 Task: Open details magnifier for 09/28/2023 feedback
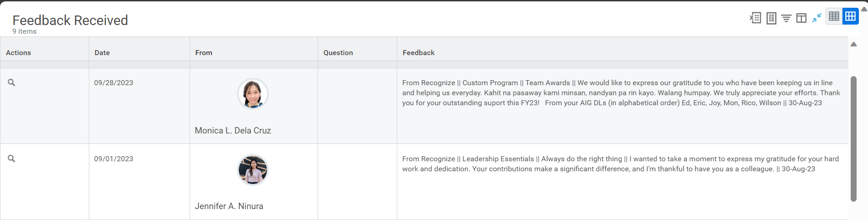pyautogui.click(x=12, y=82)
